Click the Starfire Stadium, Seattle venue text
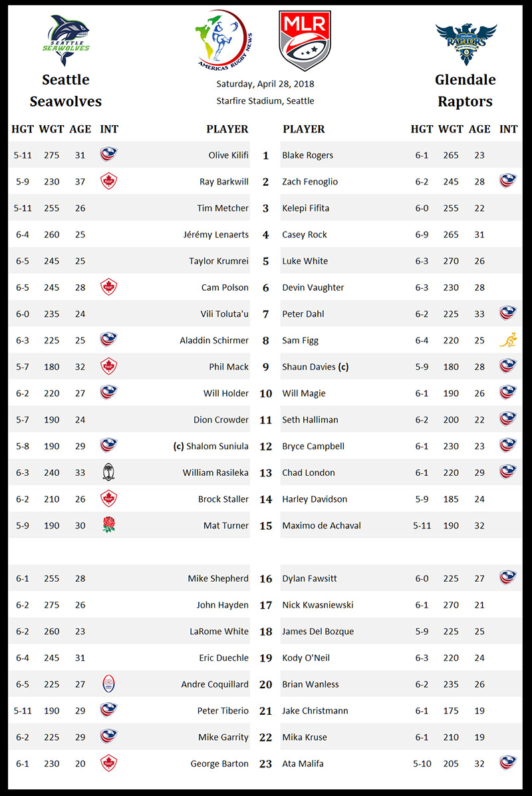Image resolution: width=532 pixels, height=796 pixels. click(265, 101)
